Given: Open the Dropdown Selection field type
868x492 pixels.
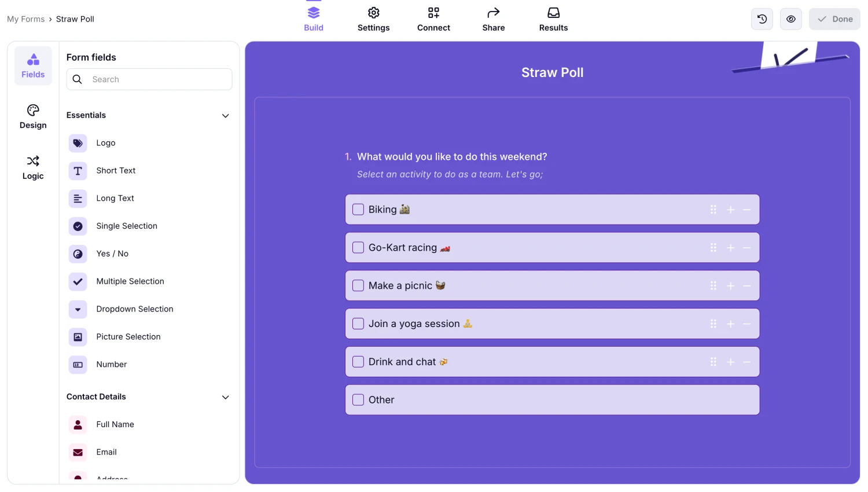Looking at the screenshot, I should tap(134, 309).
